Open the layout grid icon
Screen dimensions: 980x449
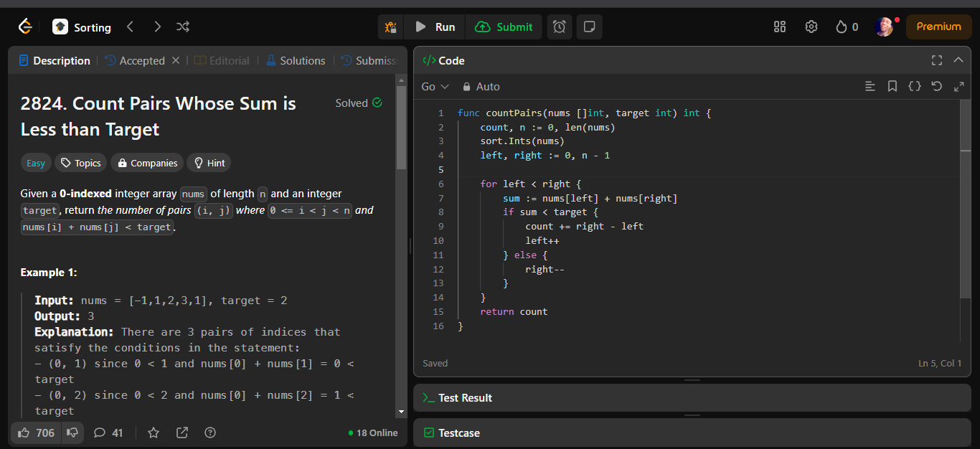tap(780, 27)
